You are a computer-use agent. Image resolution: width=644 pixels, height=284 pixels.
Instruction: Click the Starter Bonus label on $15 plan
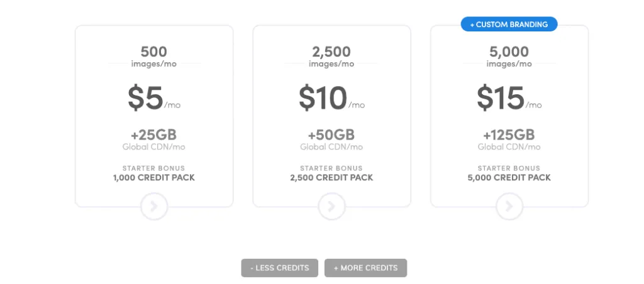[509, 168]
